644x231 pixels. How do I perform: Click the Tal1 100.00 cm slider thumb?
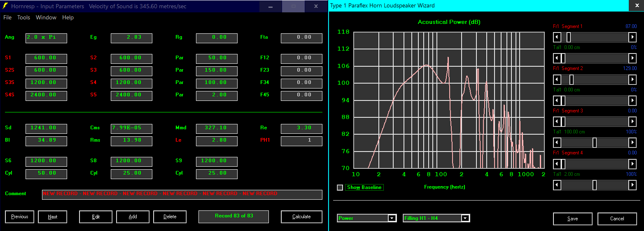(595, 142)
